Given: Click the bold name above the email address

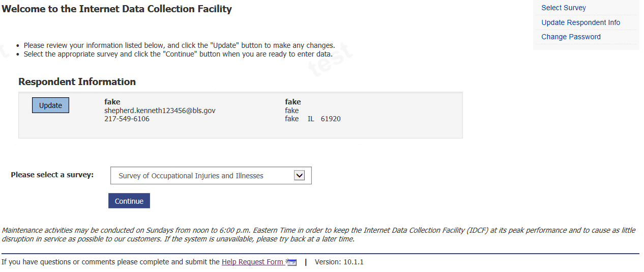Looking at the screenshot, I should click(112, 102).
